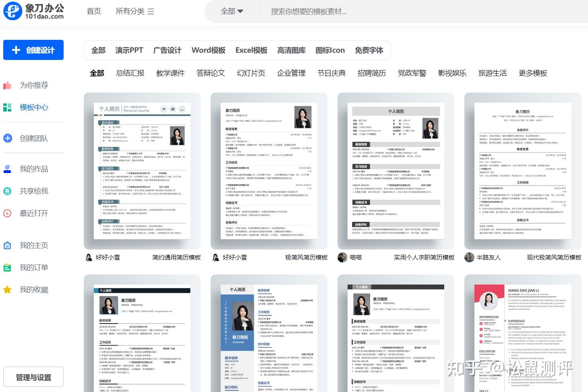Open the red XIANG DAO JIAN LI resume thumbnail

click(x=523, y=333)
